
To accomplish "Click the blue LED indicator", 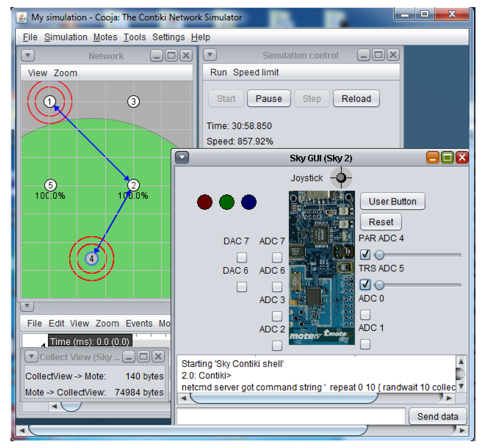I will [x=248, y=202].
